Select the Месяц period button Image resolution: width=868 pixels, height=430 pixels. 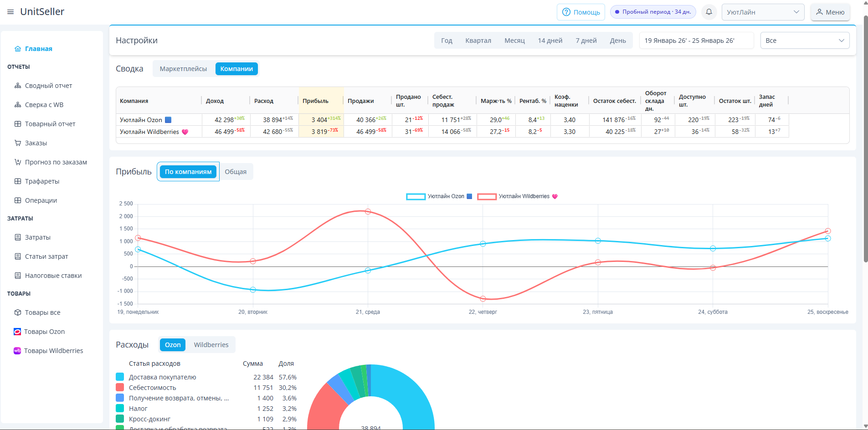tap(514, 41)
